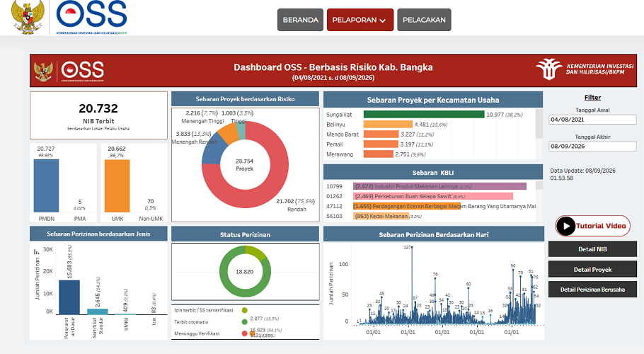
Task: Open the BERANDA menu item
Action: tap(300, 20)
